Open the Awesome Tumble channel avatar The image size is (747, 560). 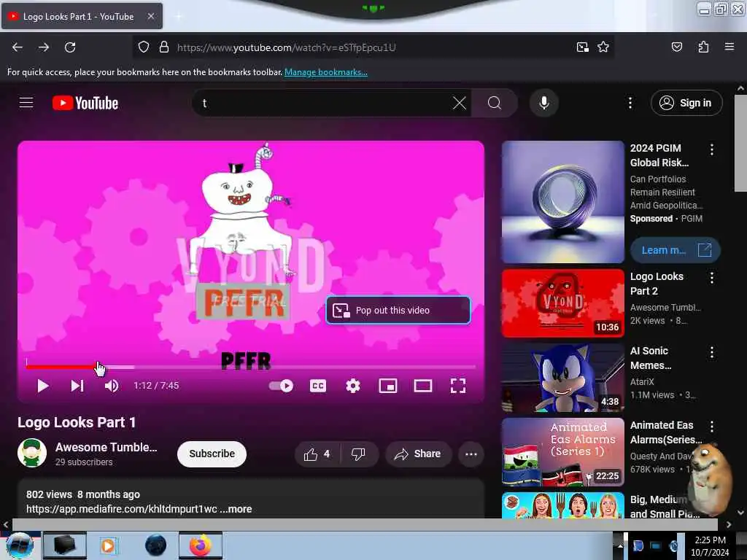pos(32,453)
